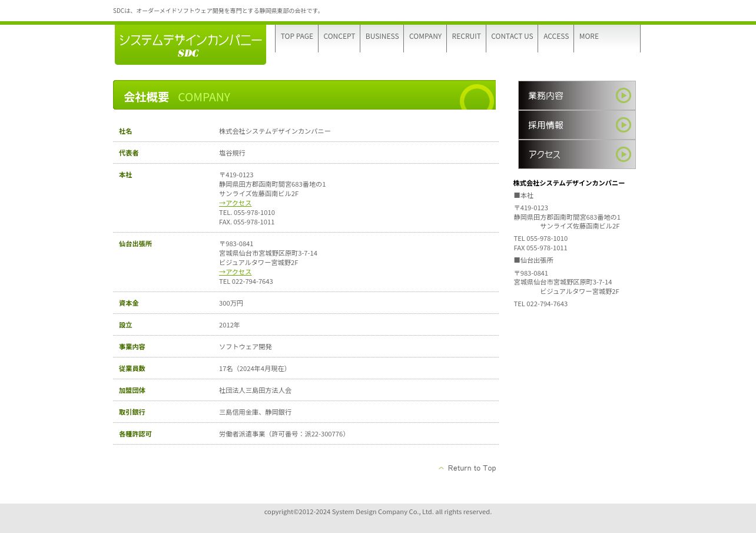Click the value ソフトウェア開発
Viewport: 756px width, 533px height.
[246, 347]
